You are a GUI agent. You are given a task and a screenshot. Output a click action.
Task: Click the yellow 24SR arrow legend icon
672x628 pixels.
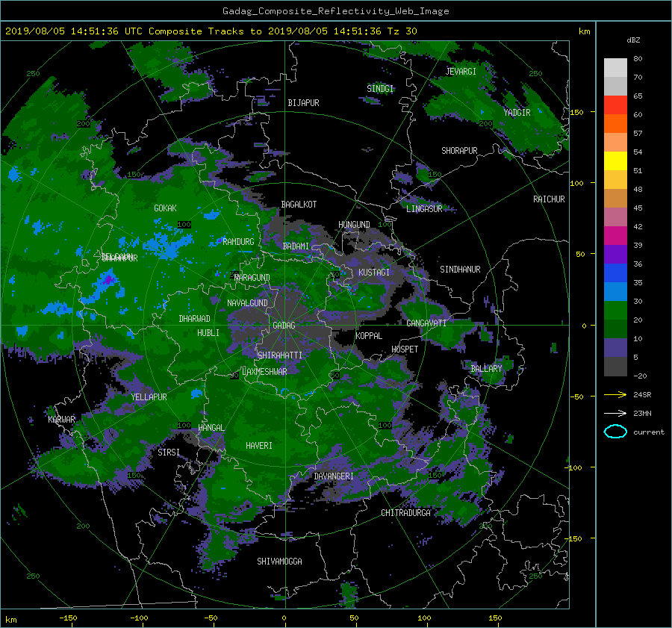pyautogui.click(x=615, y=394)
